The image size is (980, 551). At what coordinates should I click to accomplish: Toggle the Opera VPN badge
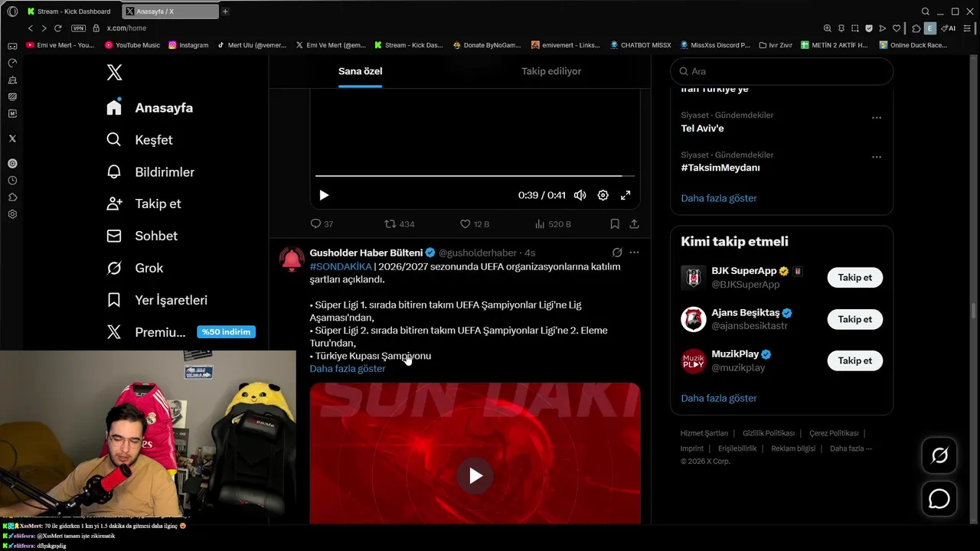78,28
